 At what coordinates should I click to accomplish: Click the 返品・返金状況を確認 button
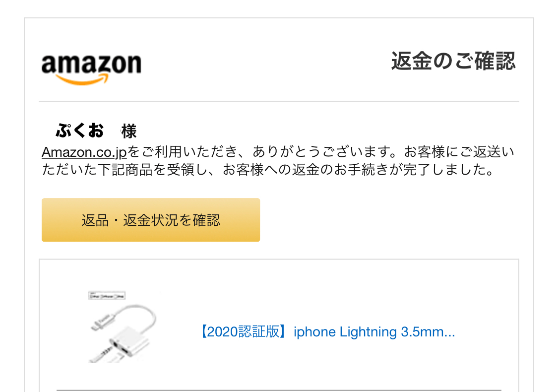click(151, 220)
